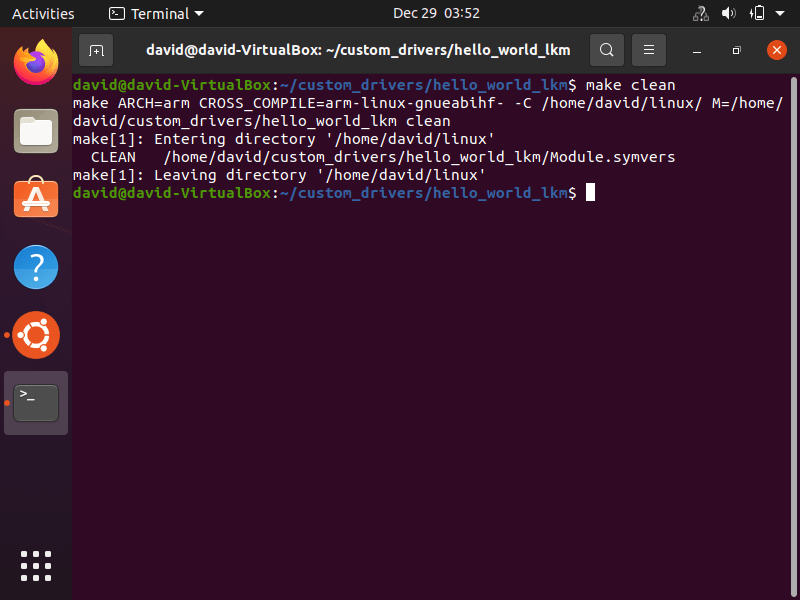Open the Terminal app menu in top bar
This screenshot has height=600, width=800.
(155, 13)
